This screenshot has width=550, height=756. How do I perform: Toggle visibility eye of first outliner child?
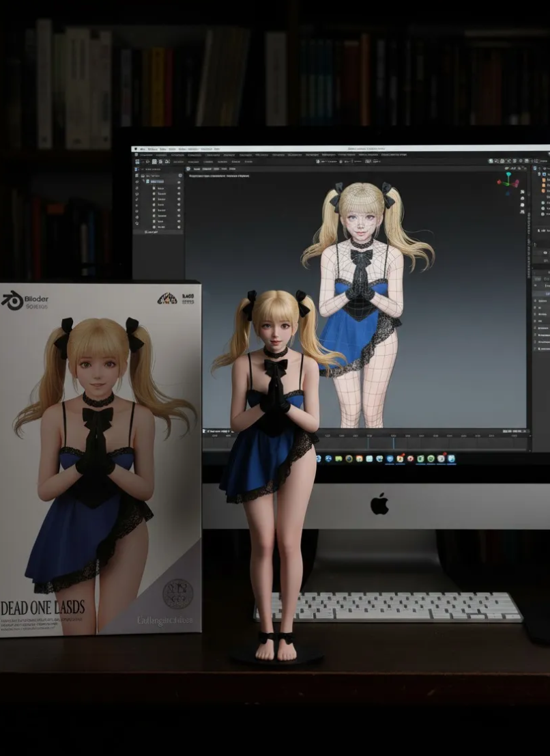179,188
